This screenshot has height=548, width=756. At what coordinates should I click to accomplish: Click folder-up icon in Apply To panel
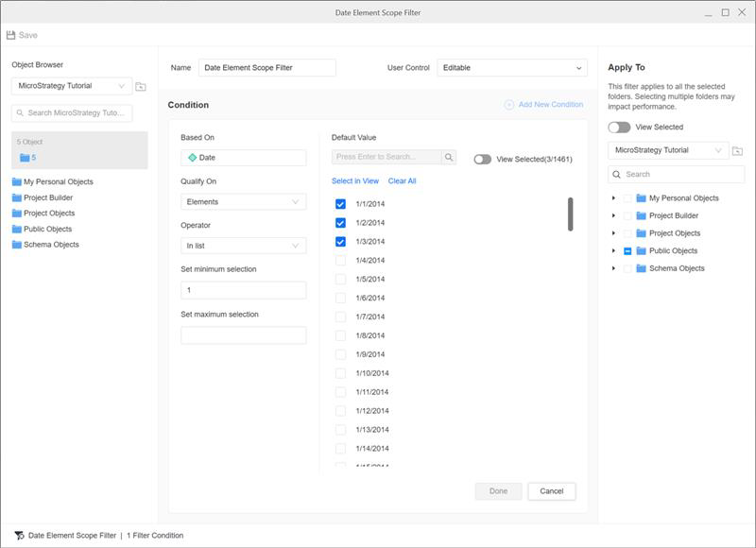[x=737, y=151]
